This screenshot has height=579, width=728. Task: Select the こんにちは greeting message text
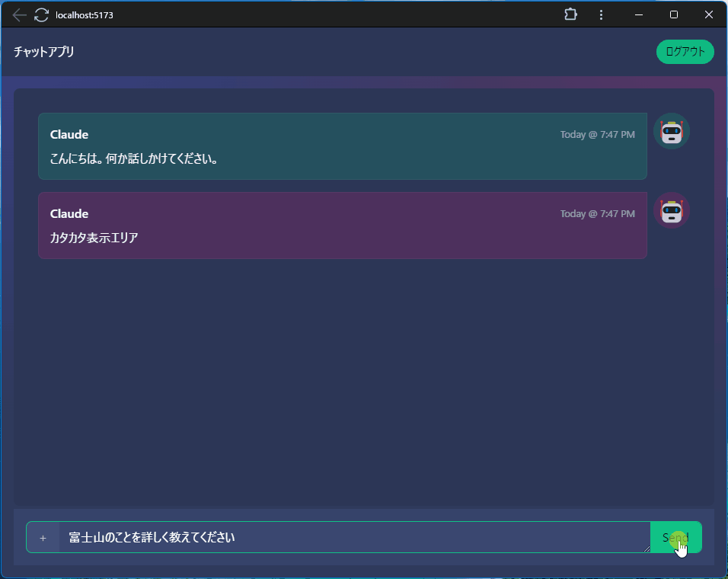point(134,159)
